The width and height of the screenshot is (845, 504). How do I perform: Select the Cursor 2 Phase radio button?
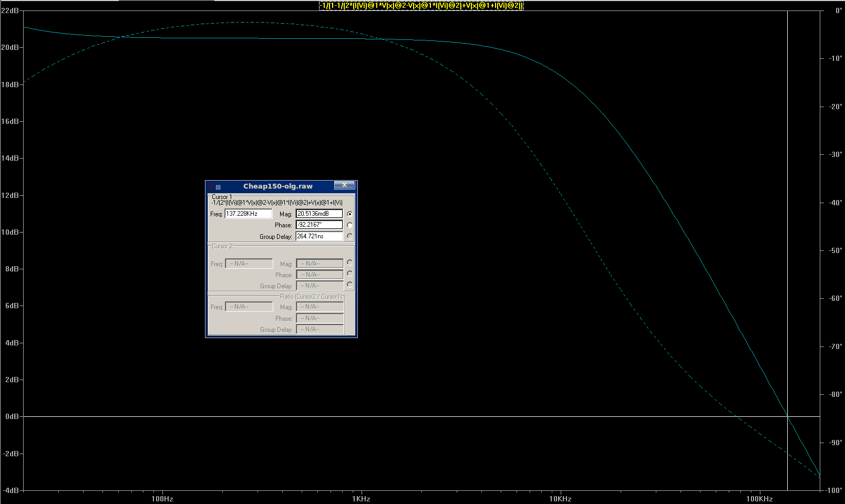(x=349, y=274)
